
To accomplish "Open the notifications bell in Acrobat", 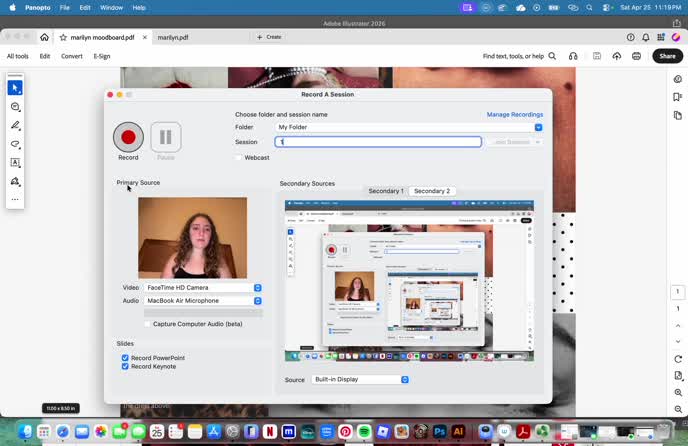I will coord(645,37).
